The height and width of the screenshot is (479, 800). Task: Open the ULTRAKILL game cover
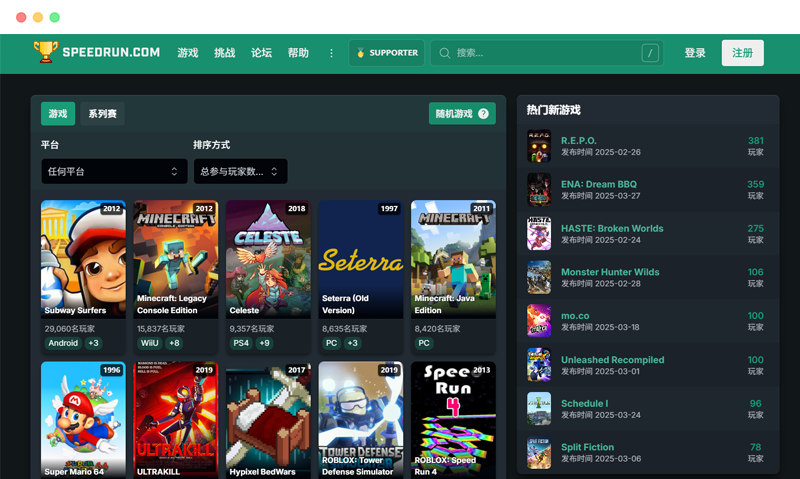[176, 420]
